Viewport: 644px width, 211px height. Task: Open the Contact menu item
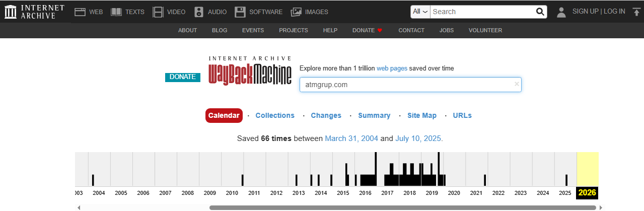[411, 30]
